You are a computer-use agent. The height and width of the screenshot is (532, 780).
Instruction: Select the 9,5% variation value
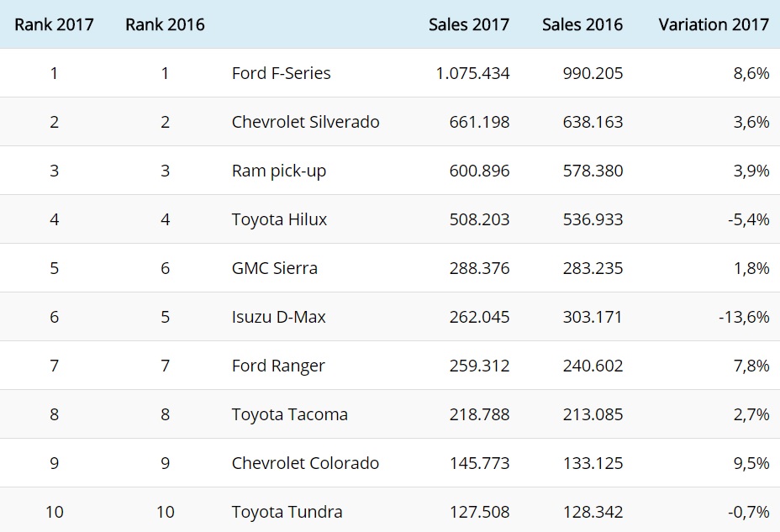tap(750, 463)
